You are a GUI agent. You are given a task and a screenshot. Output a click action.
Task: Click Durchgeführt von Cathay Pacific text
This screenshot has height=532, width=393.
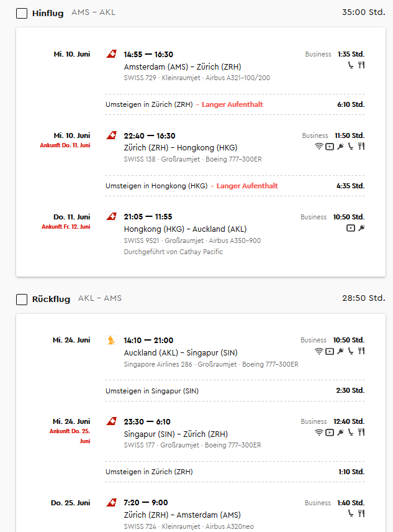pyautogui.click(x=173, y=252)
